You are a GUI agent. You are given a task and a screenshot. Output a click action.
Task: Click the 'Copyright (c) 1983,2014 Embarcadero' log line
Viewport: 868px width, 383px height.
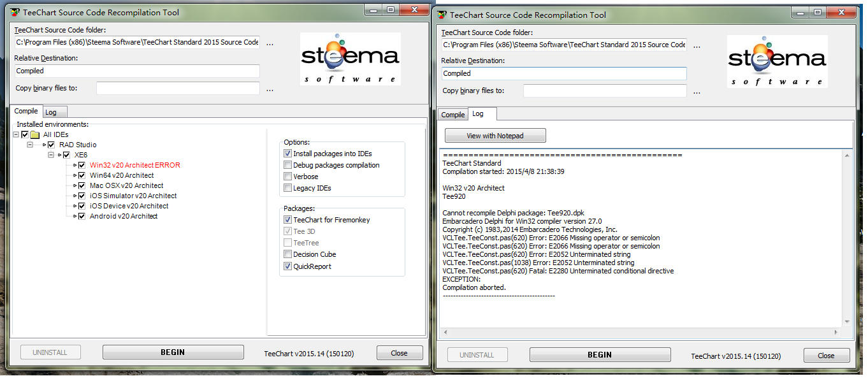[530, 229]
